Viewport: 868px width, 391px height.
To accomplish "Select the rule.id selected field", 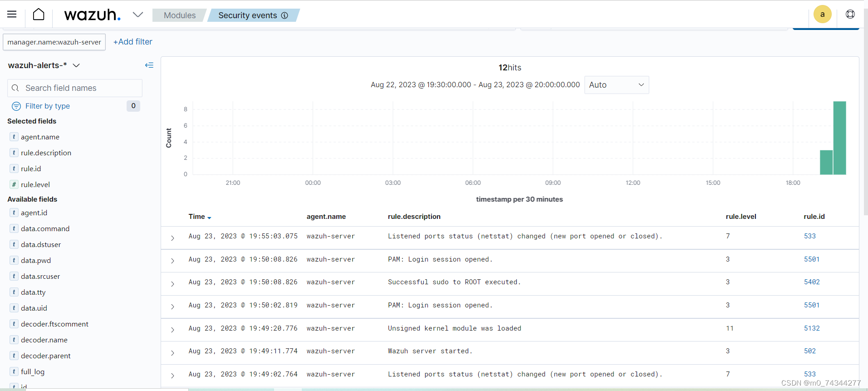I will 31,168.
